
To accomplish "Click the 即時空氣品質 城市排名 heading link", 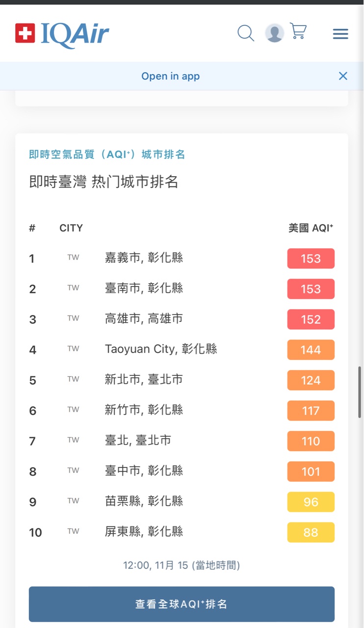I will tap(107, 155).
